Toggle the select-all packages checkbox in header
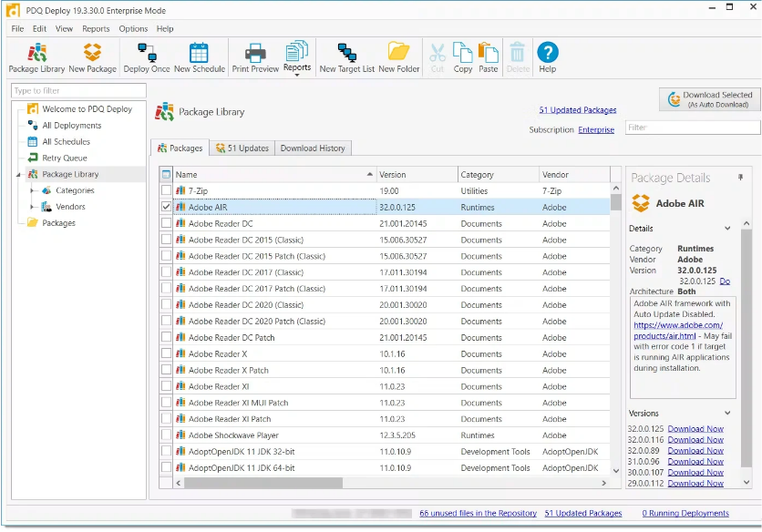Viewport: 762px width, 532px height. [x=166, y=174]
